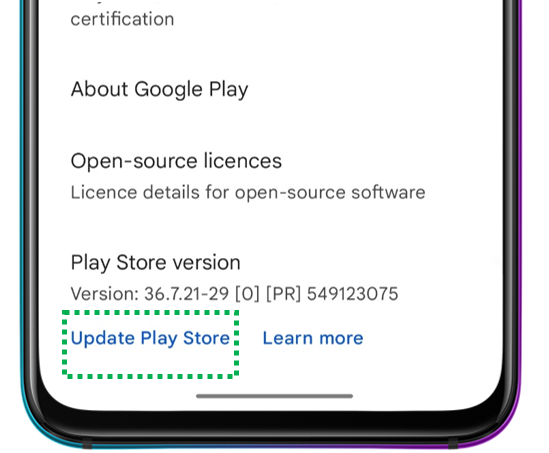Tap the Update Play Store link

click(x=150, y=339)
